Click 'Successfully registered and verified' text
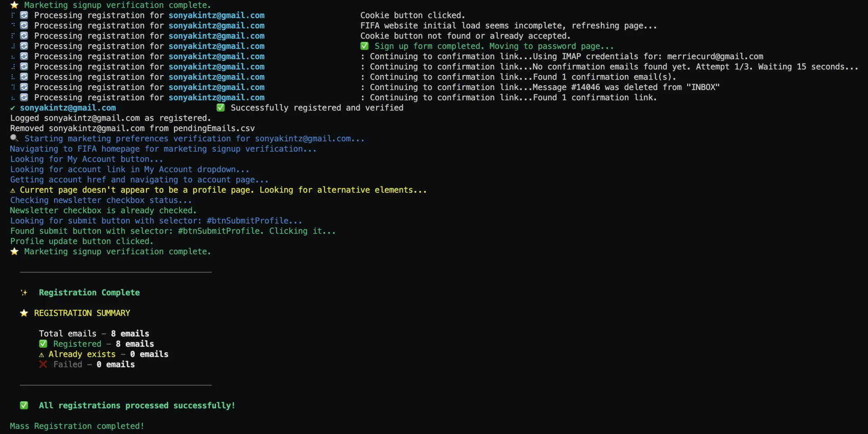 click(x=317, y=108)
